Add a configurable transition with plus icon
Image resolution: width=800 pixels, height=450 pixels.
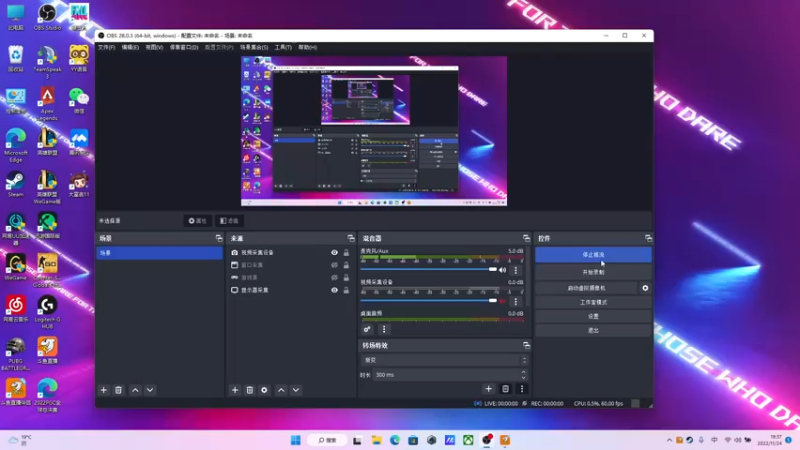coord(488,389)
